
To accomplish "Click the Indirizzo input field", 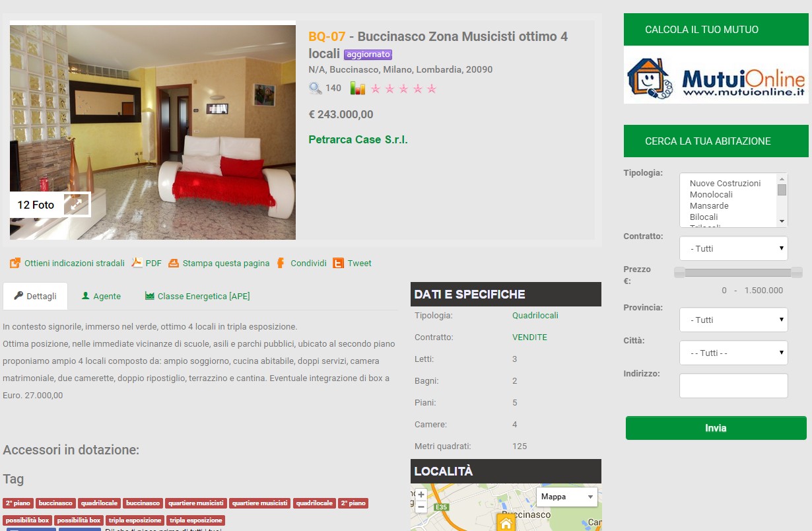I will point(733,386).
